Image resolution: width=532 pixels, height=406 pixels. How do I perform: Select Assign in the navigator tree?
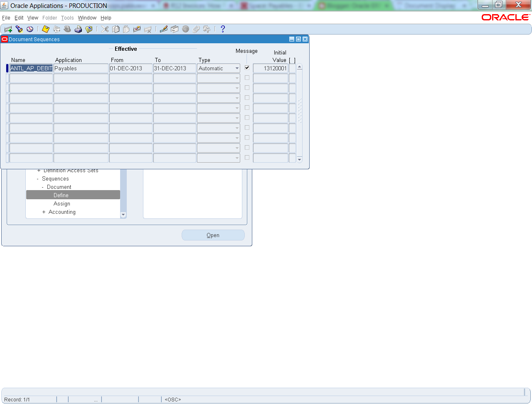(62, 204)
